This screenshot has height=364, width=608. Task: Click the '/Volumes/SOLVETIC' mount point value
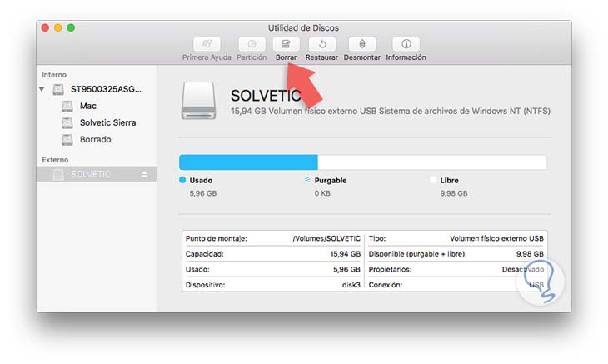pyautogui.click(x=326, y=238)
